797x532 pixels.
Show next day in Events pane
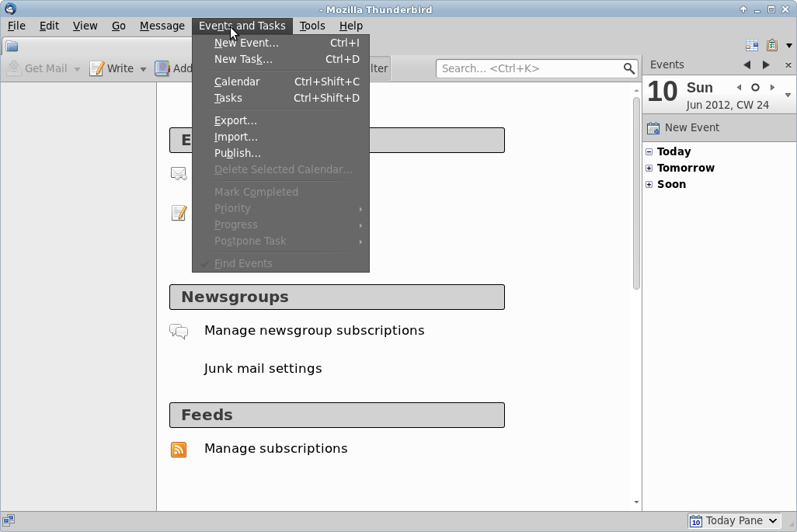766,64
